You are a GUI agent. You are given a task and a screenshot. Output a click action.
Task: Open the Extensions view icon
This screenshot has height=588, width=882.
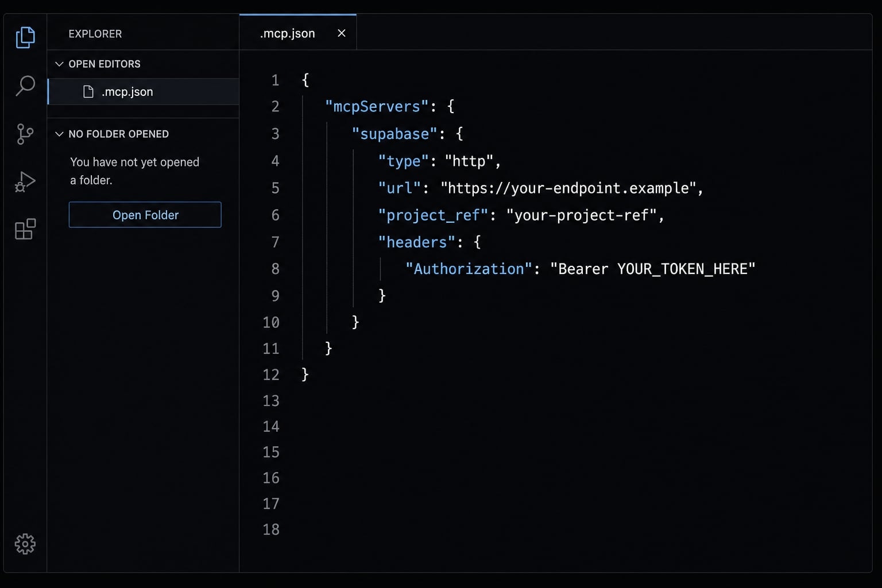25,229
